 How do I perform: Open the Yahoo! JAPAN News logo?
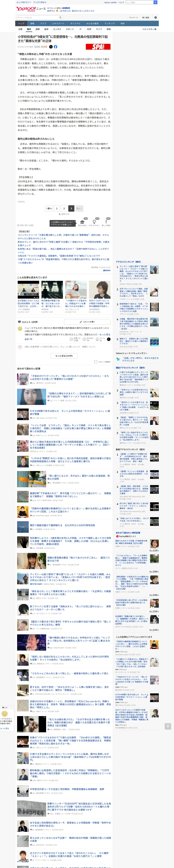point(31,9)
